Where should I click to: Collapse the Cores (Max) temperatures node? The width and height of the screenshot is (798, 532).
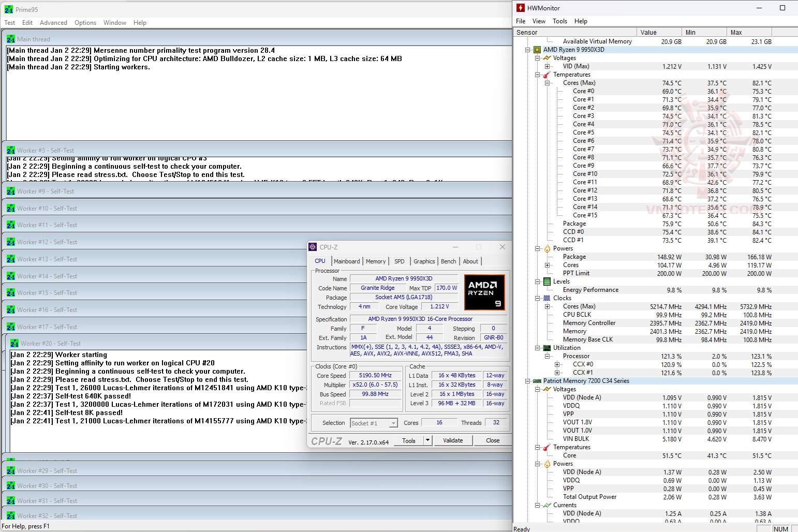click(547, 83)
